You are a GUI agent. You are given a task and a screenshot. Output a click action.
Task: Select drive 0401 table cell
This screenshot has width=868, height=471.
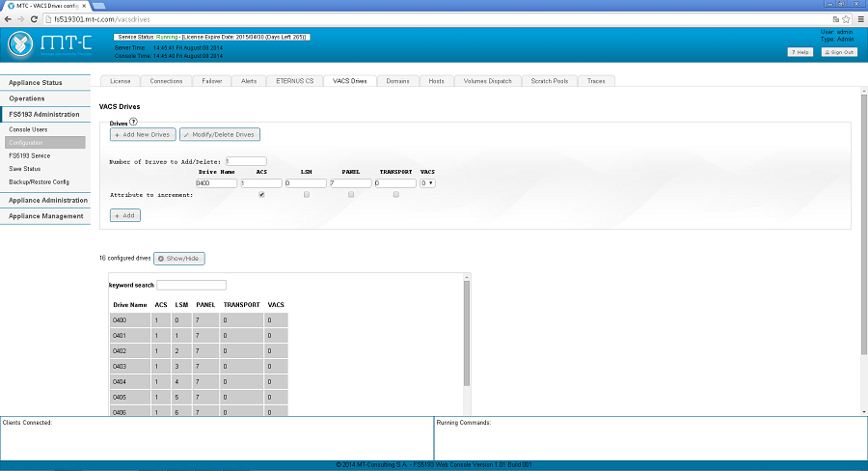pyautogui.click(x=130, y=335)
